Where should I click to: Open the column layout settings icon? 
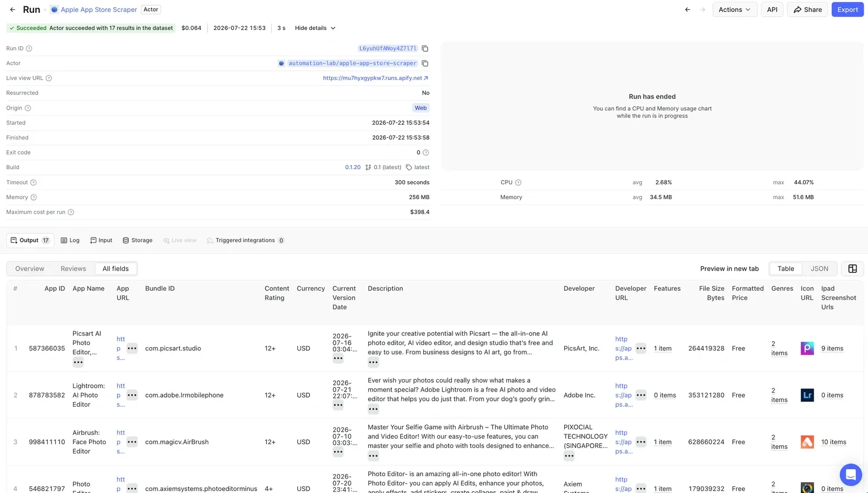pos(852,268)
